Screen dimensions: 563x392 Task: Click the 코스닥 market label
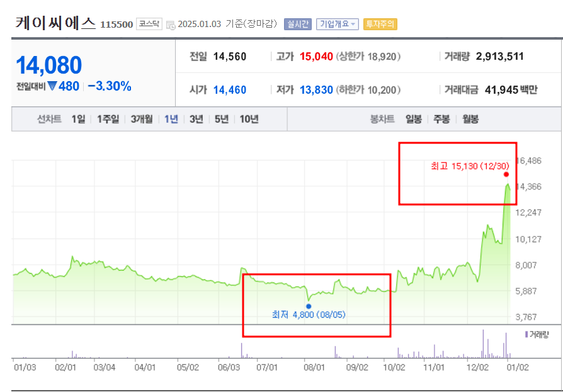pyautogui.click(x=149, y=24)
